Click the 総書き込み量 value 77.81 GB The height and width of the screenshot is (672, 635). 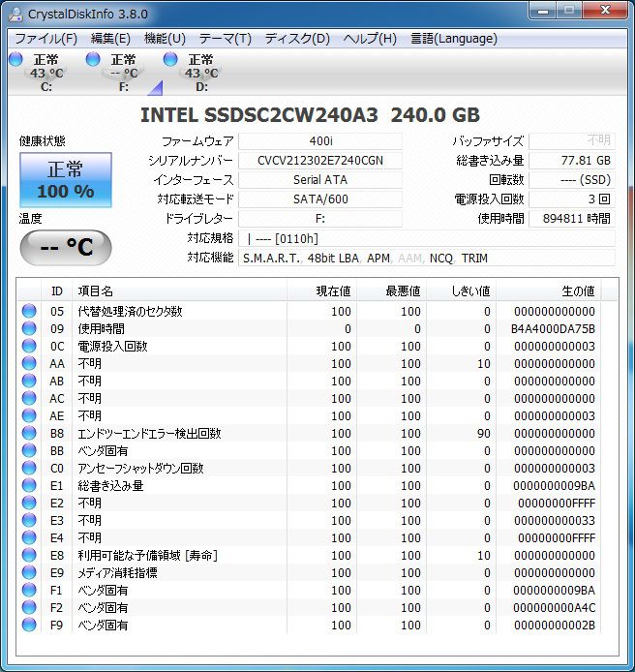click(572, 161)
